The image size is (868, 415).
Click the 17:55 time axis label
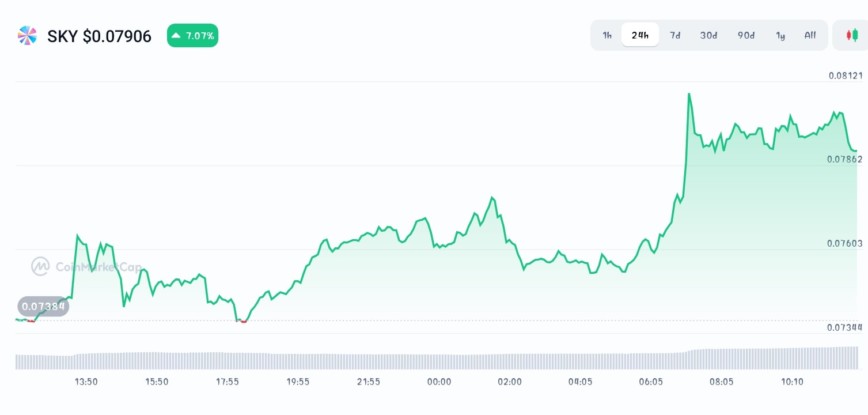coord(228,382)
